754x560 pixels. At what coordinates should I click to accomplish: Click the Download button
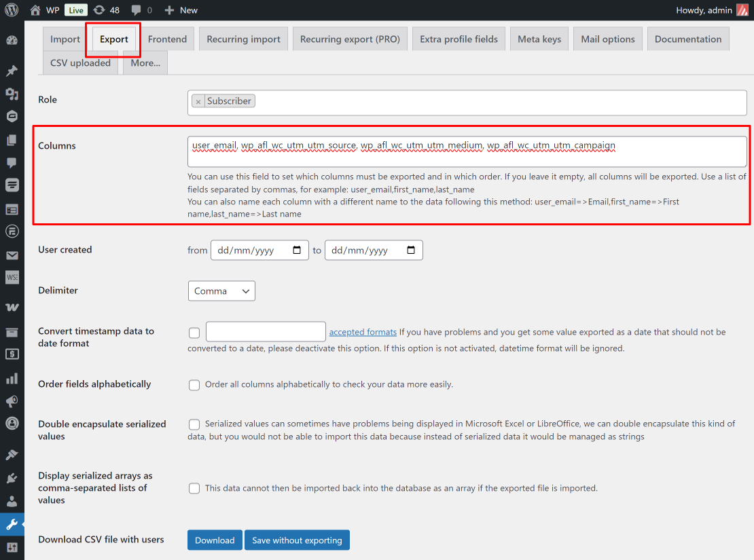(x=215, y=540)
